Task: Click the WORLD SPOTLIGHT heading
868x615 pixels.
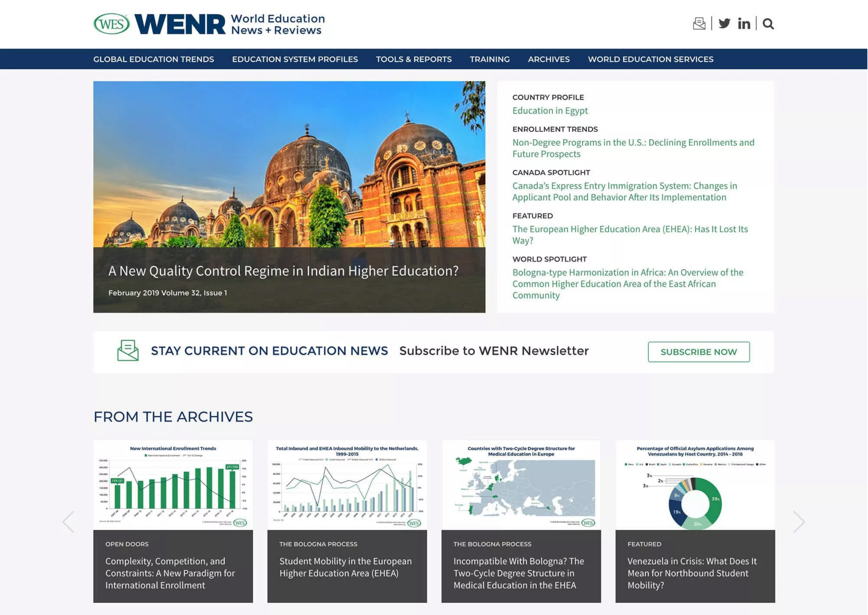Action: pos(550,259)
